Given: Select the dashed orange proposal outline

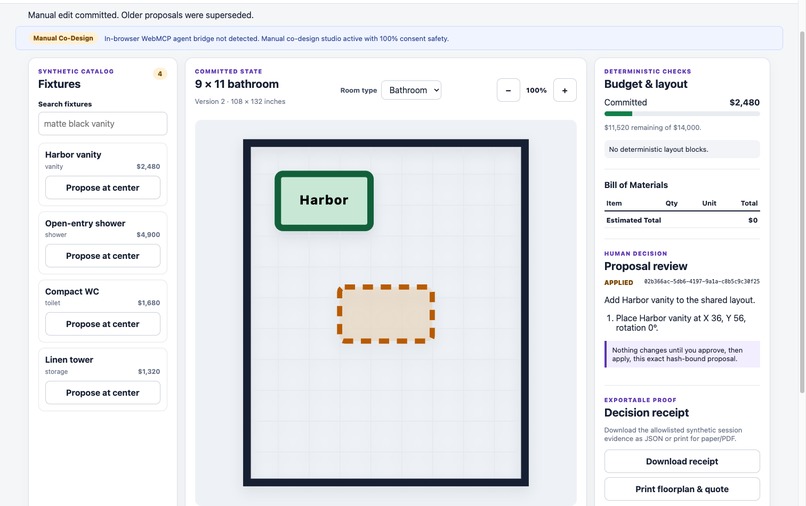Looking at the screenshot, I should [x=386, y=314].
